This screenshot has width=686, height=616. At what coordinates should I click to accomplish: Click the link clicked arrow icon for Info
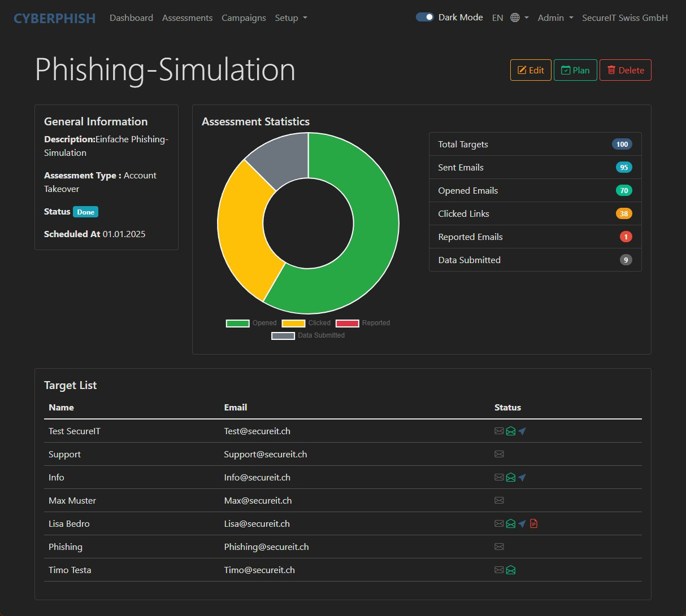pos(522,478)
